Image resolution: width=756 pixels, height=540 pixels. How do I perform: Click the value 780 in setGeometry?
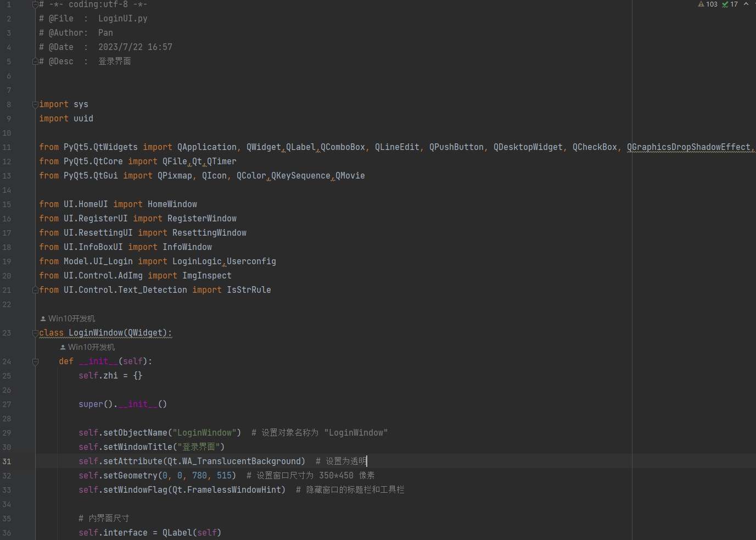point(199,476)
